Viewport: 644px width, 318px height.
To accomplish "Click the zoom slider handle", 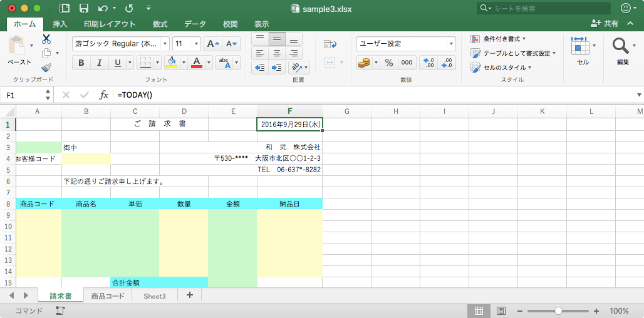I will [558, 310].
